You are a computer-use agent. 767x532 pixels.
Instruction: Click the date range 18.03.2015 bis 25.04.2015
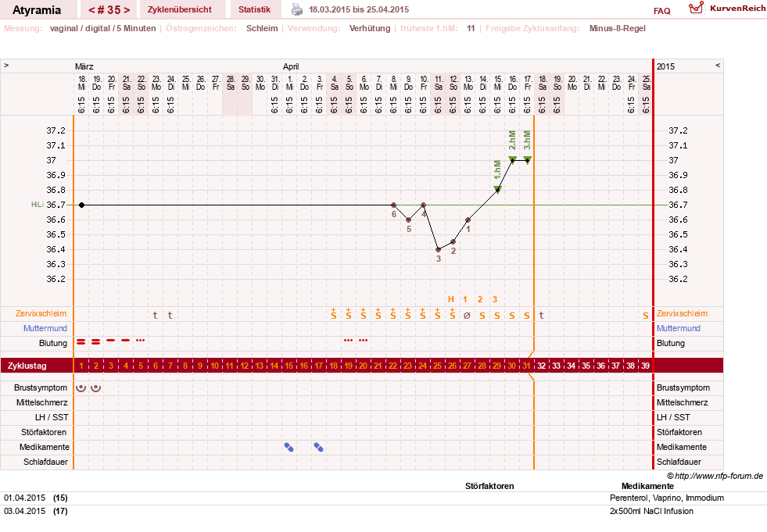(x=359, y=9)
